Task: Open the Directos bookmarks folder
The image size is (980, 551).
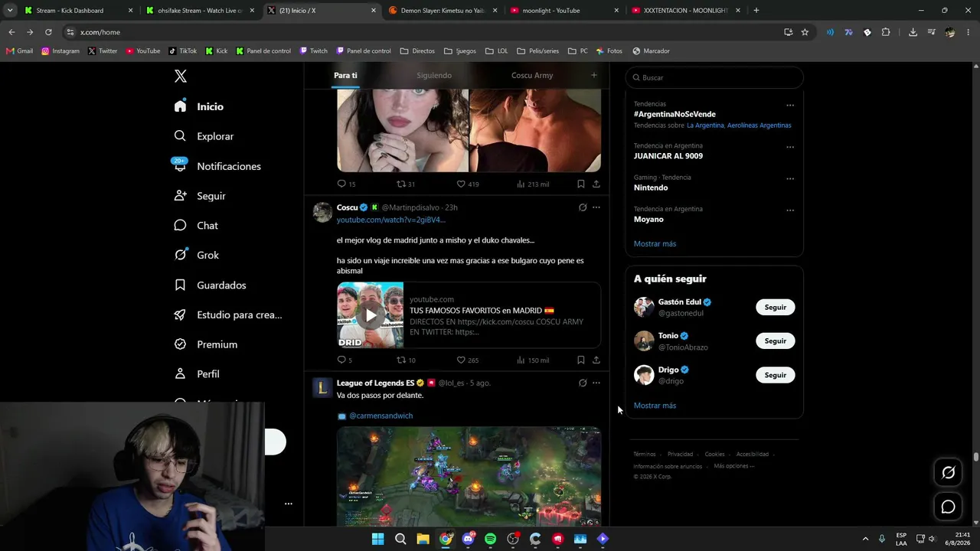Action: click(417, 51)
